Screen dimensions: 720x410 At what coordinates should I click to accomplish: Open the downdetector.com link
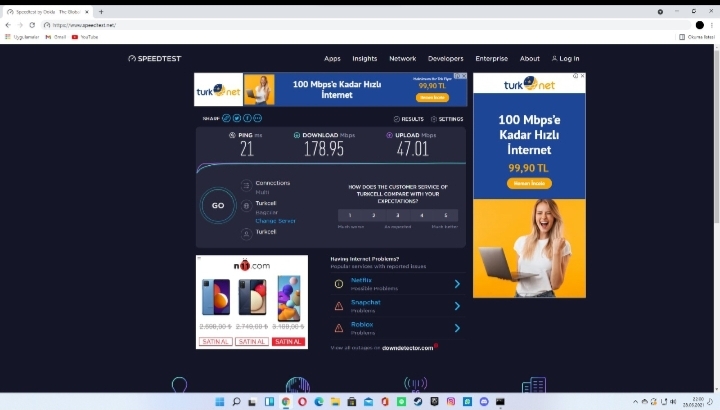pyautogui.click(x=407, y=348)
